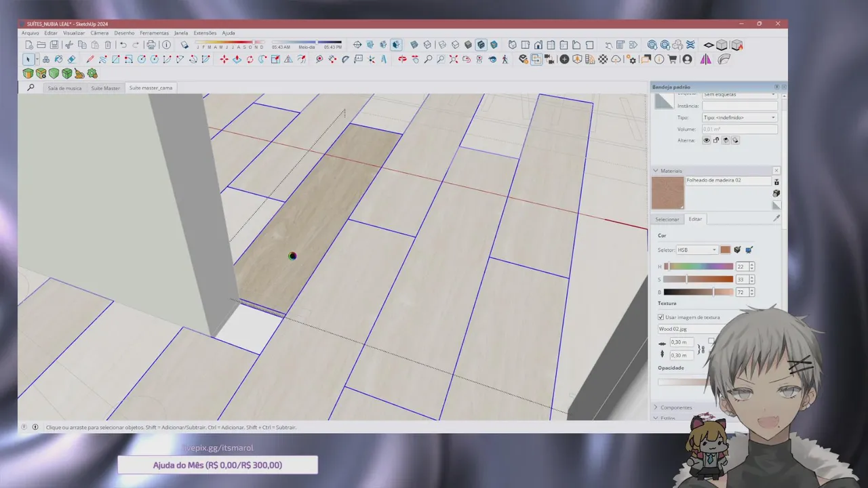Open Model Info icon
The width and height of the screenshot is (868, 488).
pyautogui.click(x=166, y=45)
